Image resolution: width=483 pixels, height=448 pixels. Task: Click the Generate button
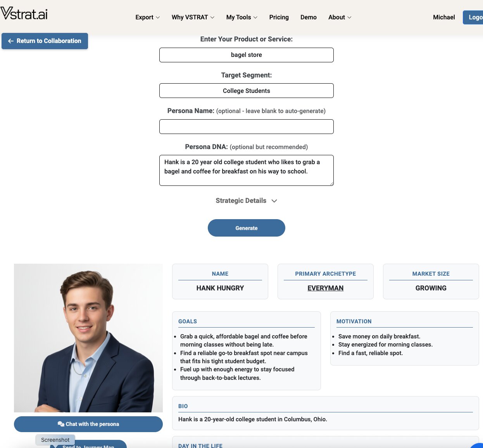(246, 228)
